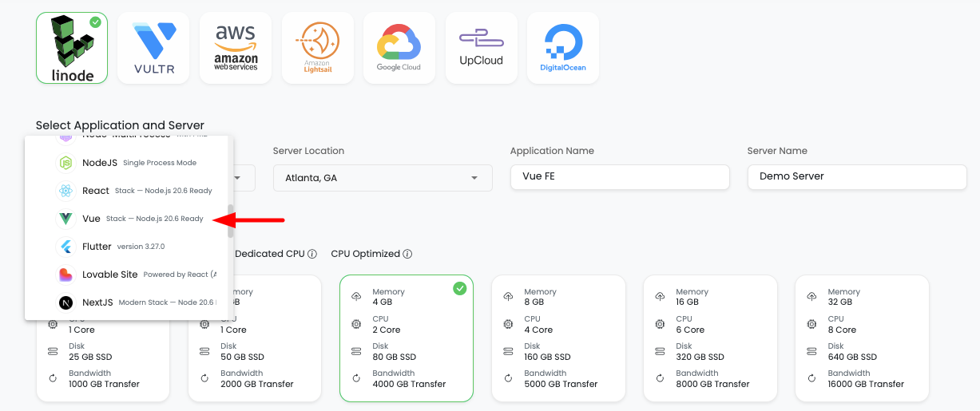The height and width of the screenshot is (411, 980).
Task: Open the Server Location dropdown
Action: tap(383, 178)
